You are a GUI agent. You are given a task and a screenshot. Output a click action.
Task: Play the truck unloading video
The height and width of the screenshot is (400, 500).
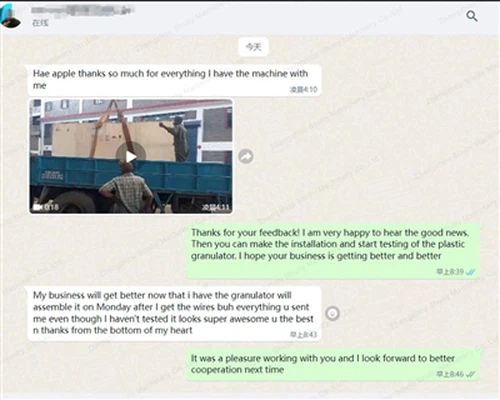[x=131, y=156]
